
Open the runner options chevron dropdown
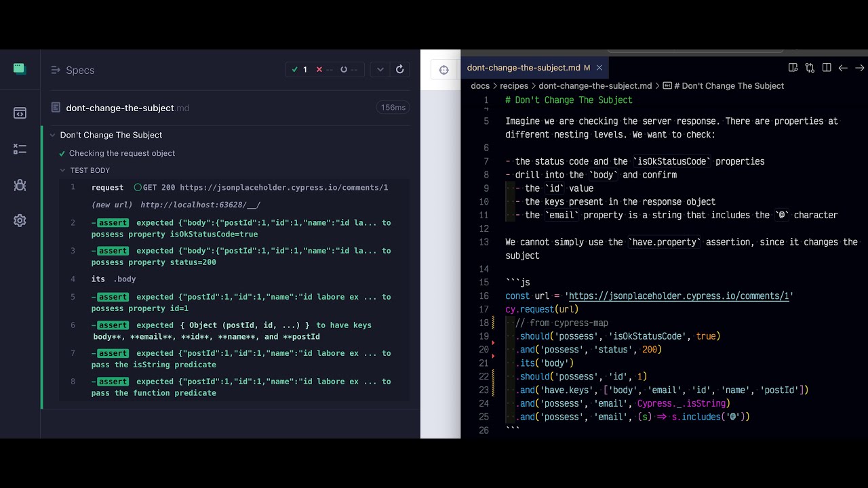(380, 69)
